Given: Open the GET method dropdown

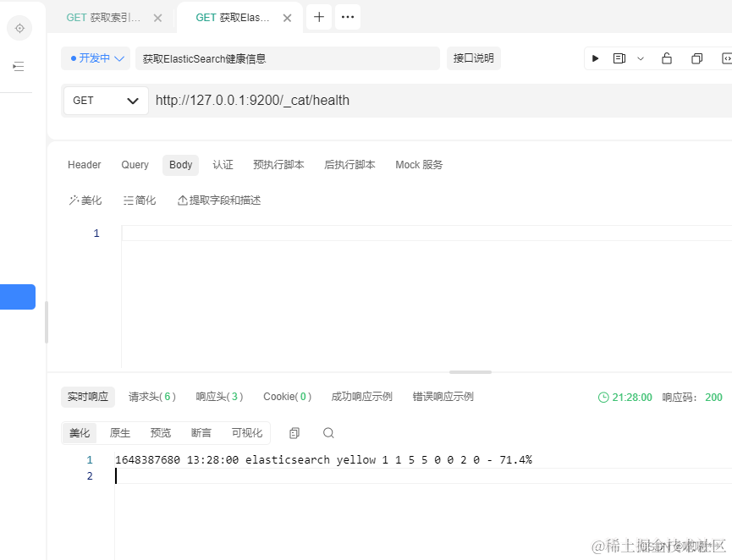Looking at the screenshot, I should 105,100.
